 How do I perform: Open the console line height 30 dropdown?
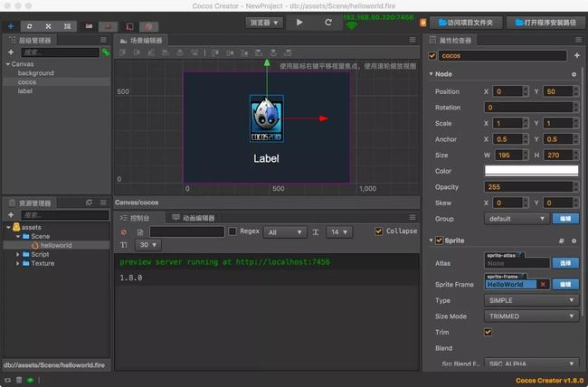coord(148,245)
